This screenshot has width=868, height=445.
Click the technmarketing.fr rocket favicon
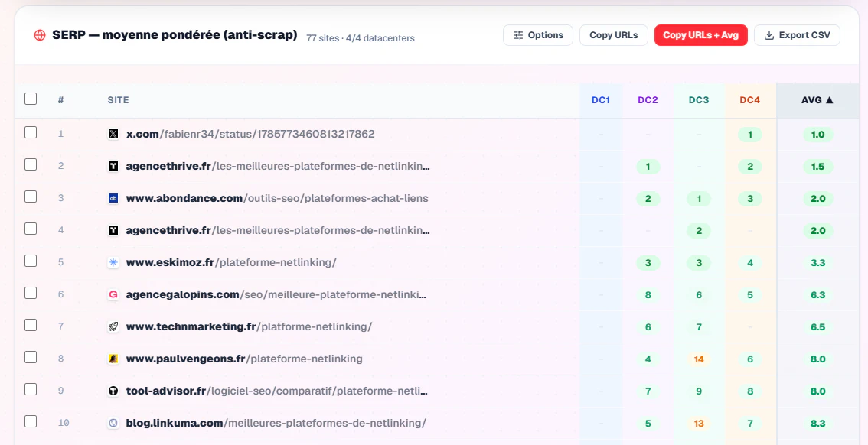click(113, 326)
